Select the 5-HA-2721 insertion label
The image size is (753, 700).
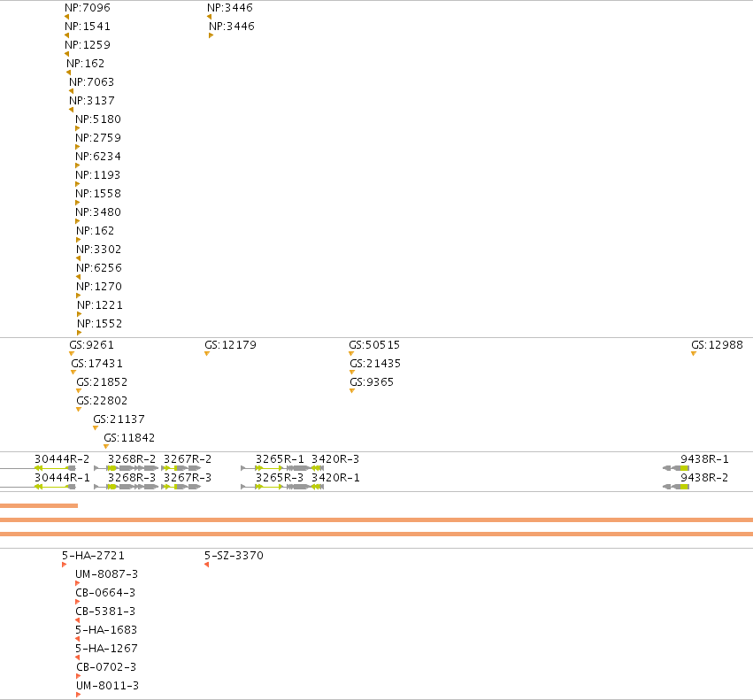[93, 556]
